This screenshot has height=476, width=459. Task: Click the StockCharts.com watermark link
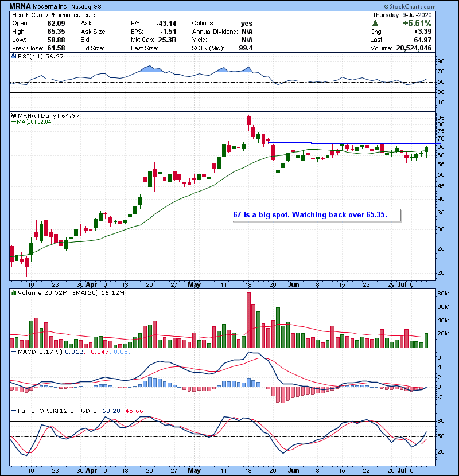click(x=410, y=6)
